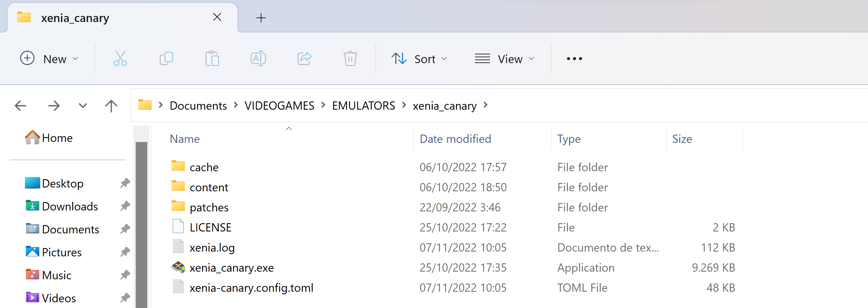
Task: Click the xenia.log document icon
Action: click(x=178, y=246)
